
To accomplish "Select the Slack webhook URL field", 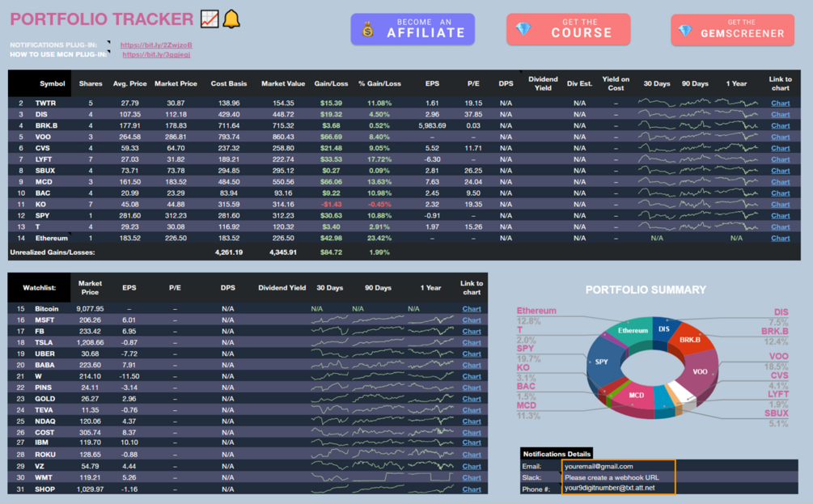I will 618,477.
